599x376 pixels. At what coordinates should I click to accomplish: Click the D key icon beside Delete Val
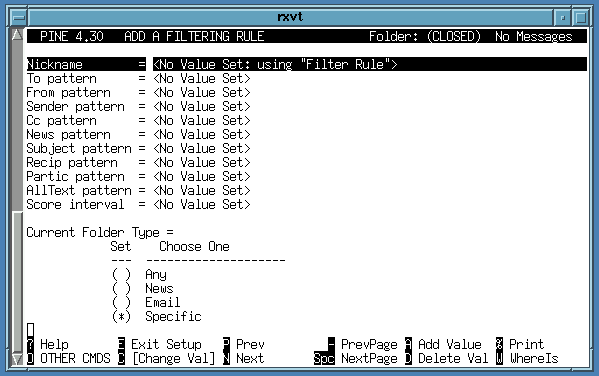tap(408, 358)
